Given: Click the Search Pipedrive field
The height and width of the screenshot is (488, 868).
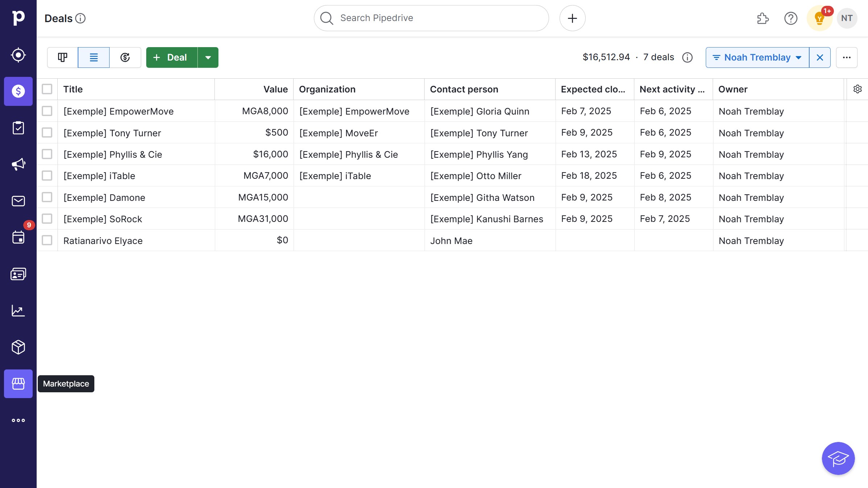Looking at the screenshot, I should click(431, 18).
